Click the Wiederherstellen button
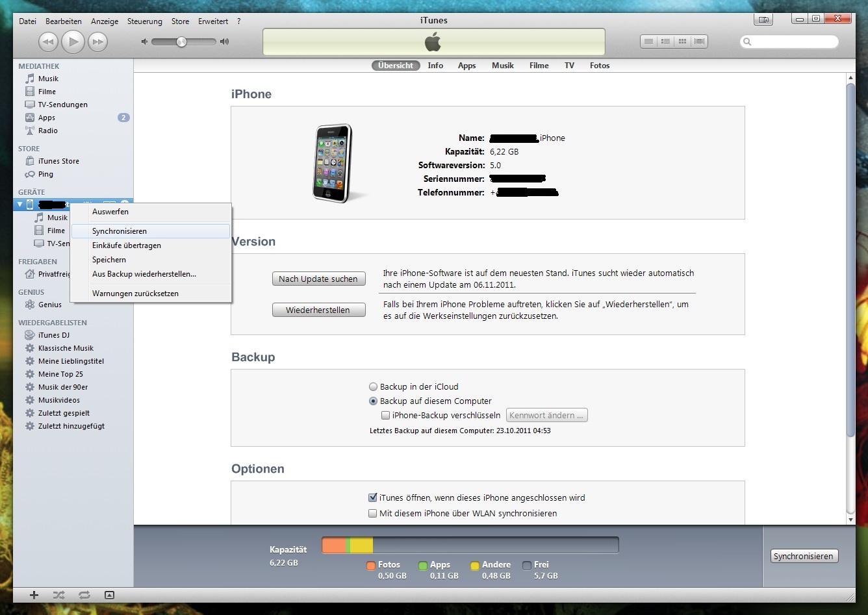 coord(318,310)
